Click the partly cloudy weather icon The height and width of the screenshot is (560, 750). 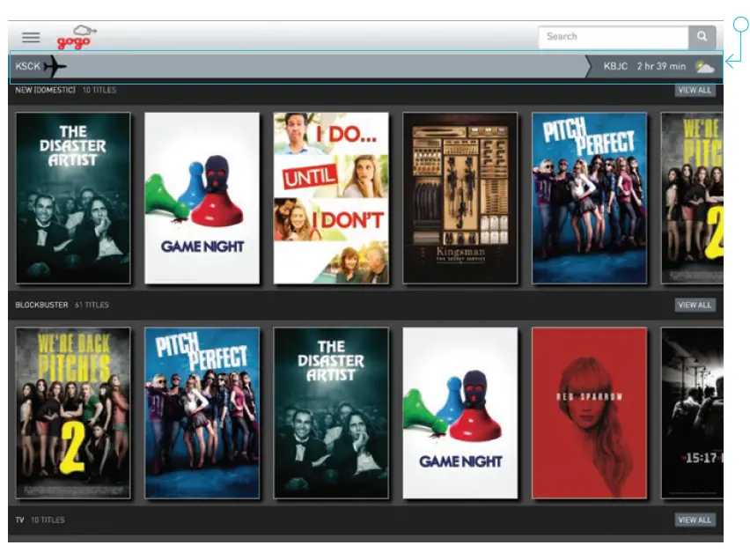tap(705, 67)
